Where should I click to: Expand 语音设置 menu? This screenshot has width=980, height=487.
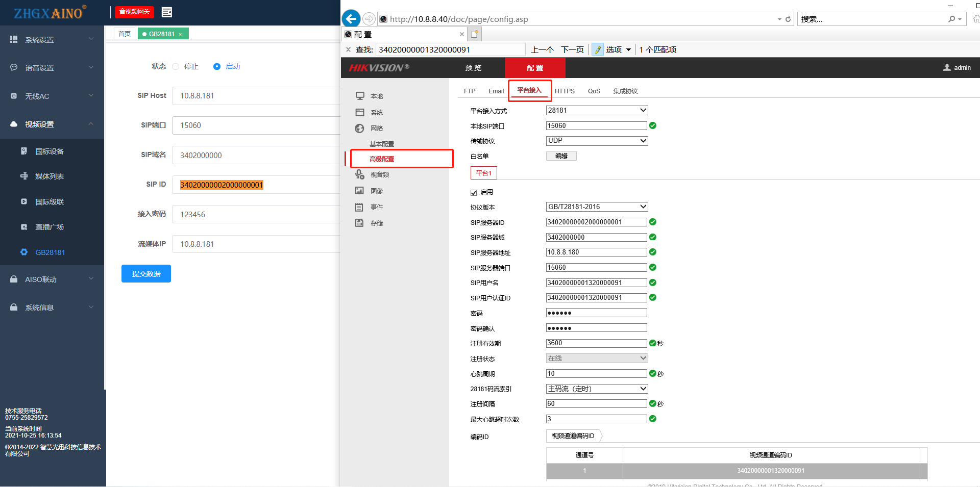coord(52,67)
